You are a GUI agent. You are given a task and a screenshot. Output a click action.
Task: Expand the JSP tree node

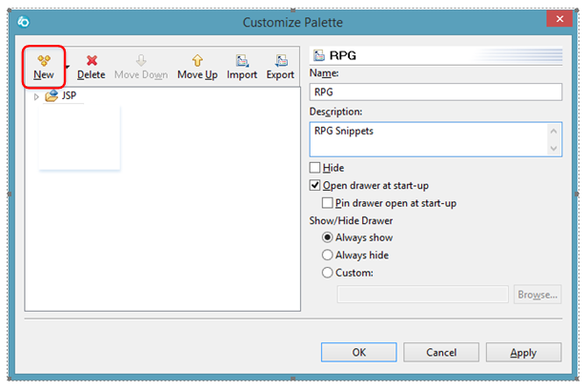point(36,96)
